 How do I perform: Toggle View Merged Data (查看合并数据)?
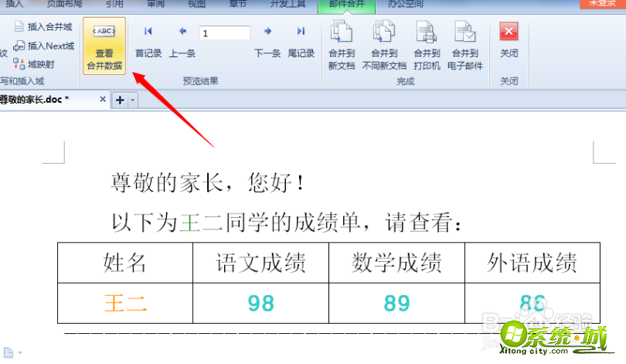(104, 46)
